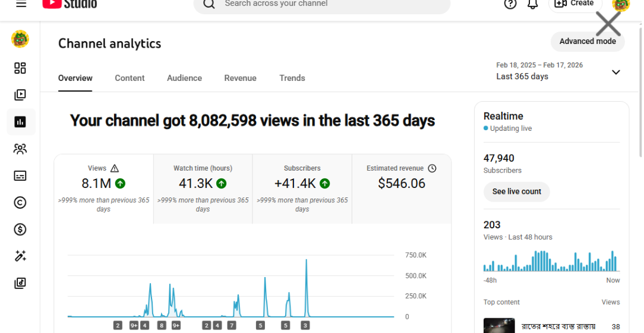Open the Subtitles icon in sidebar
Screen dimensions: 644x333
(20, 176)
